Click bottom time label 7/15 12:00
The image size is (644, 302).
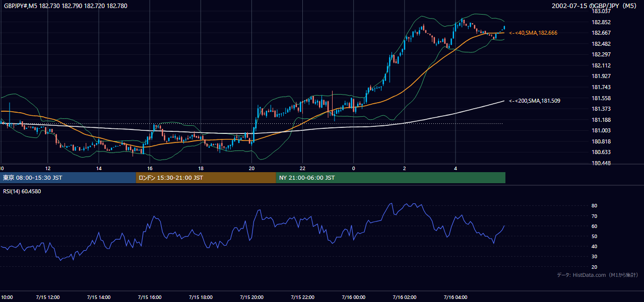47,297
